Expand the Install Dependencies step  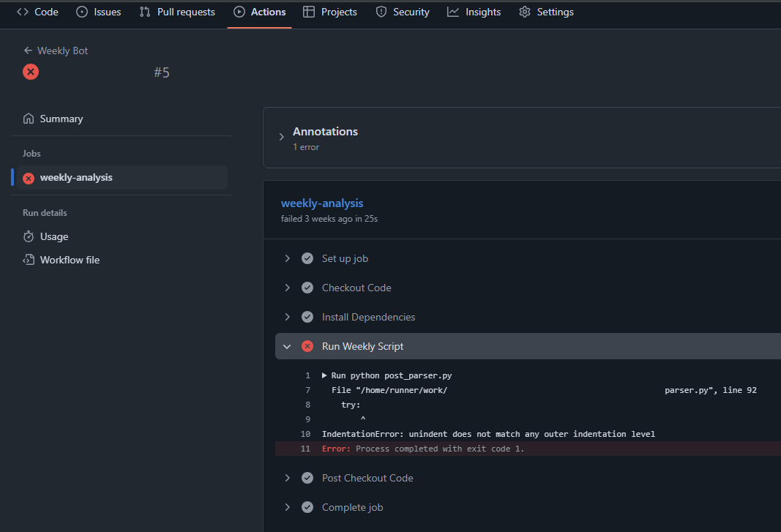pos(287,317)
